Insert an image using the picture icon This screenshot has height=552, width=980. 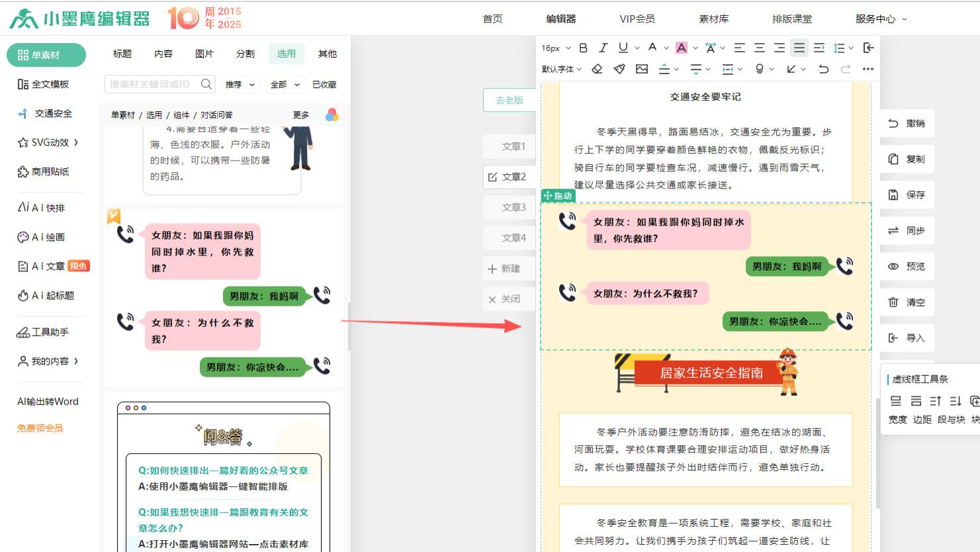tap(641, 68)
